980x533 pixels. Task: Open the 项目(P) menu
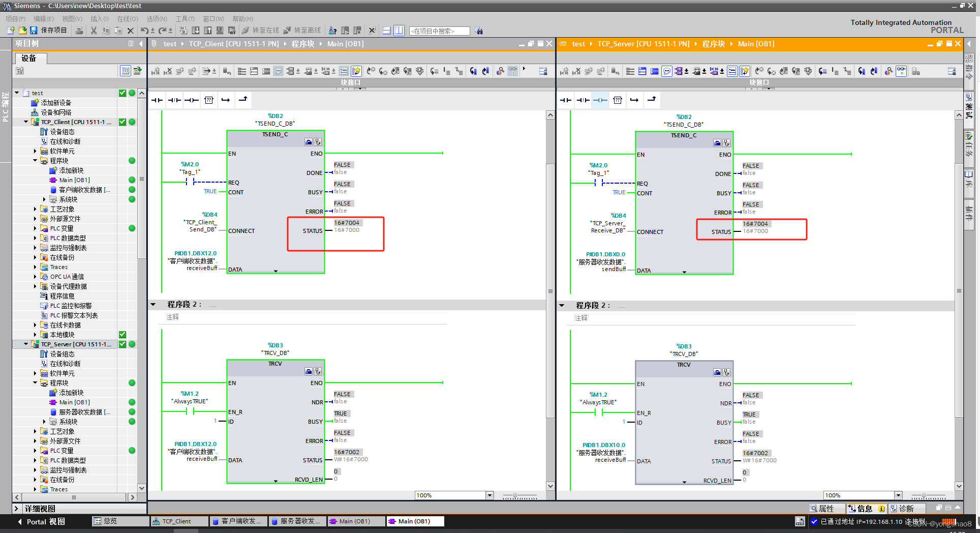[x=15, y=19]
